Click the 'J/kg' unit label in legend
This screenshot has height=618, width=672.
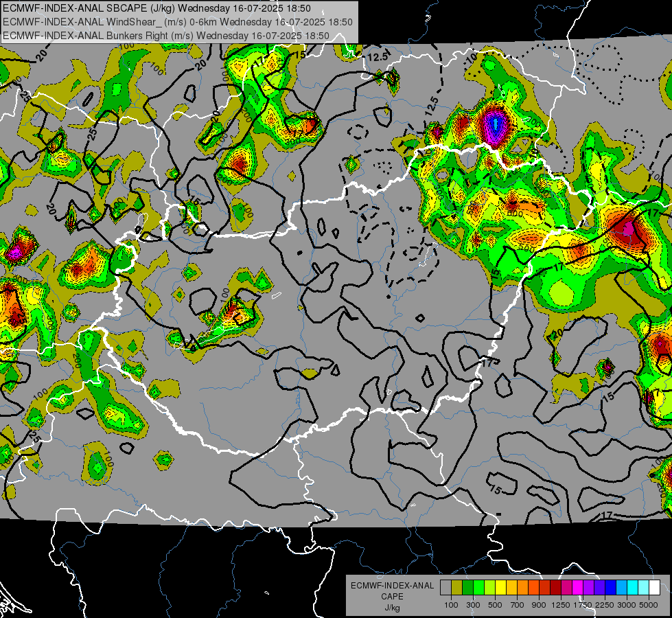click(x=392, y=608)
